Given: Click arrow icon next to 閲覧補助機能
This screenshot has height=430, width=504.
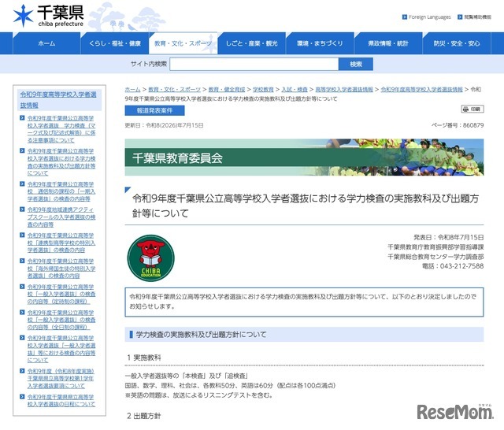Looking at the screenshot, I should point(460,17).
